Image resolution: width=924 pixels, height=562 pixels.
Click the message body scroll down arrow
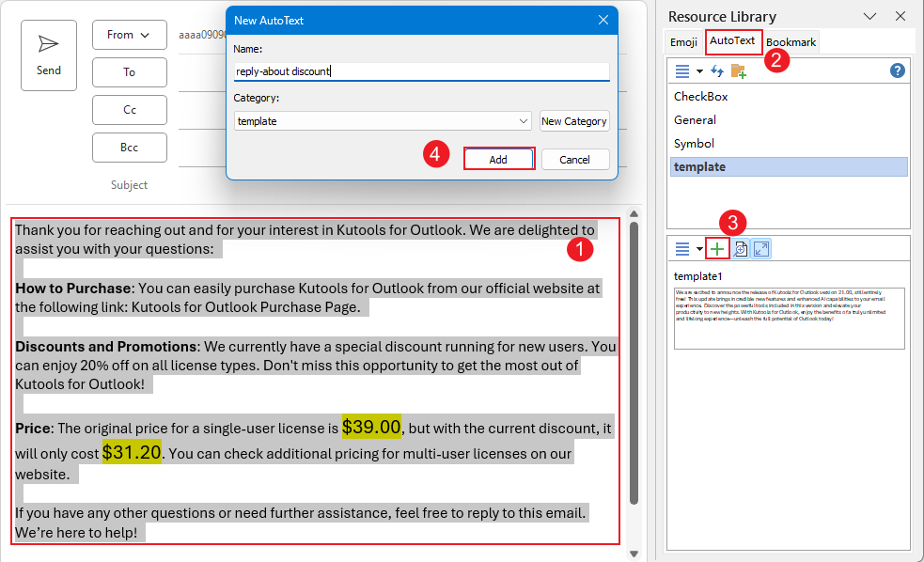(x=634, y=554)
